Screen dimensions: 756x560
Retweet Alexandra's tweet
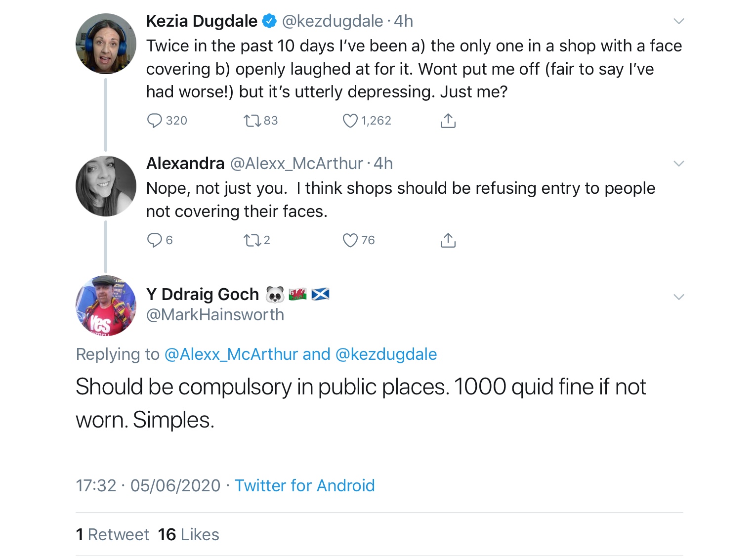click(252, 240)
